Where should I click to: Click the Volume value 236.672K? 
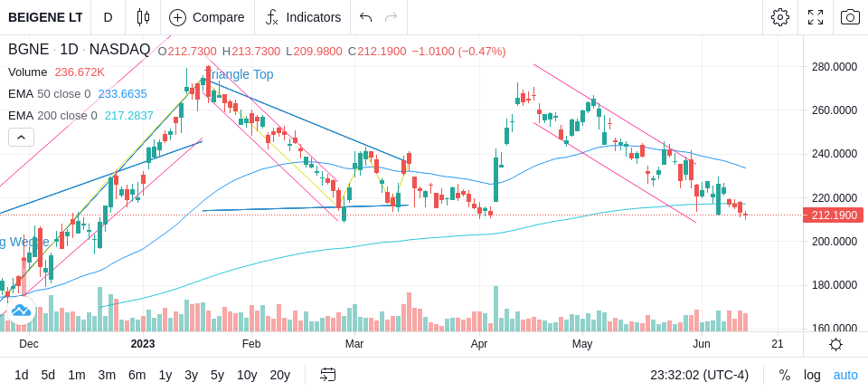pos(80,72)
